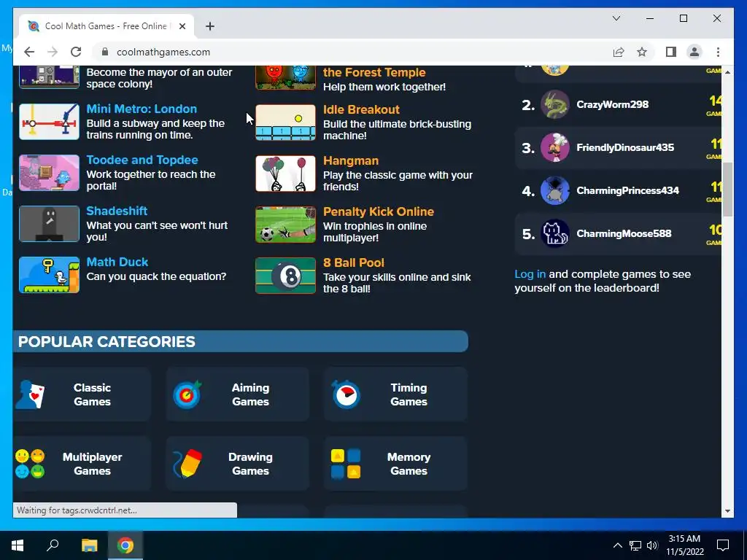Open the Idle Breakout game thumbnail
The image size is (747, 560).
click(x=285, y=122)
